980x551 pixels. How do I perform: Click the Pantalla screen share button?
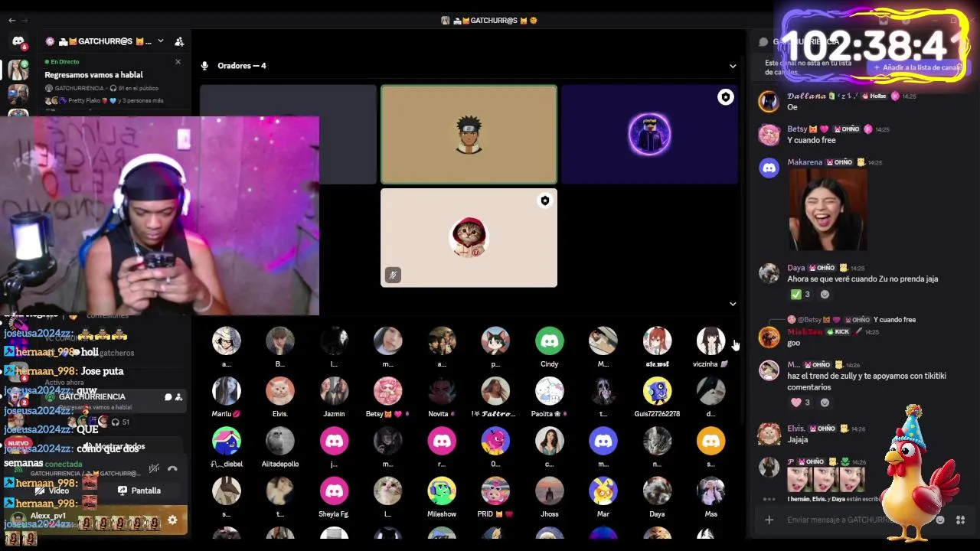tap(139, 491)
